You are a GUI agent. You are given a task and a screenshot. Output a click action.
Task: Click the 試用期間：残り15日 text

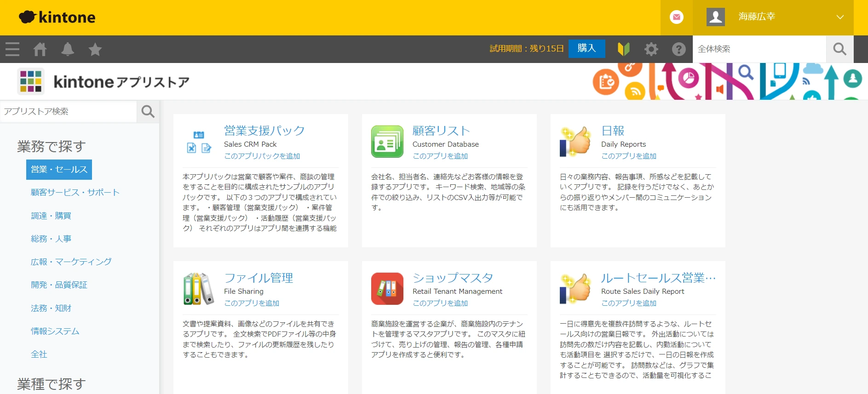pyautogui.click(x=527, y=49)
